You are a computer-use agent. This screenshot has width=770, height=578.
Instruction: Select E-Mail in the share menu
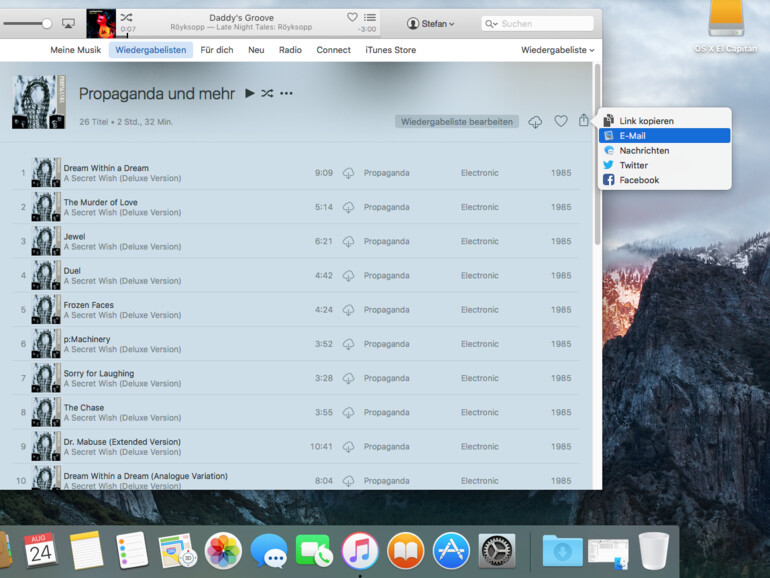tap(664, 136)
